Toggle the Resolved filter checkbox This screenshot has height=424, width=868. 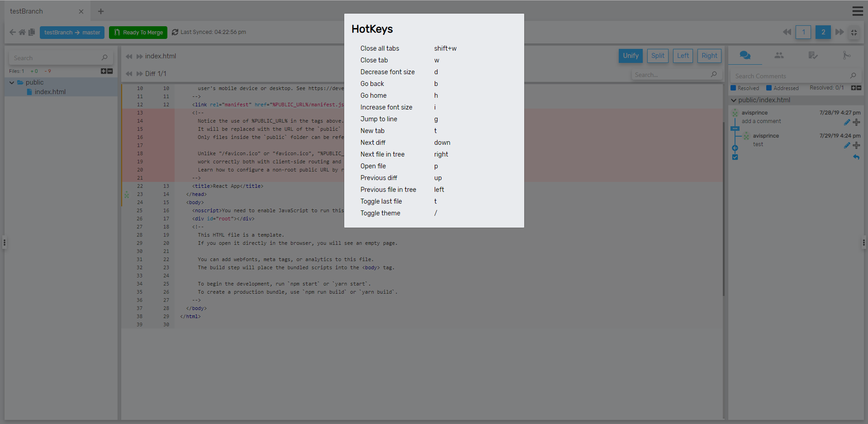[x=733, y=88]
